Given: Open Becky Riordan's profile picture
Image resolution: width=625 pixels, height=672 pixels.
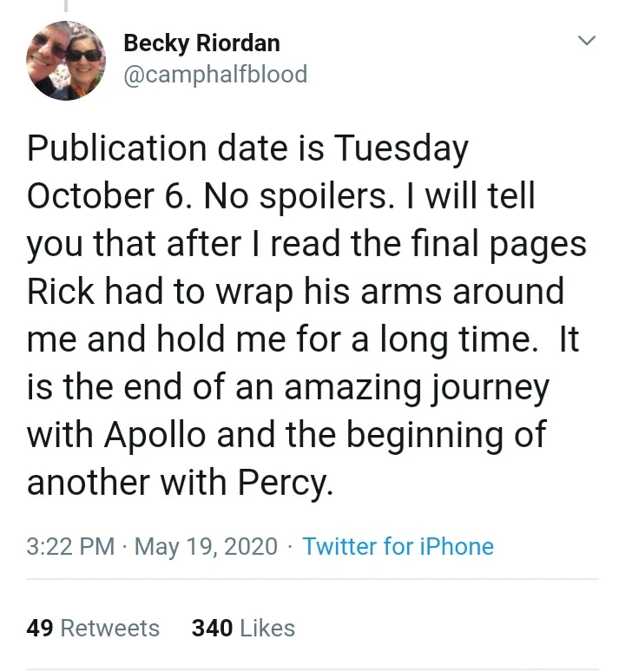Looking at the screenshot, I should pos(65,60).
